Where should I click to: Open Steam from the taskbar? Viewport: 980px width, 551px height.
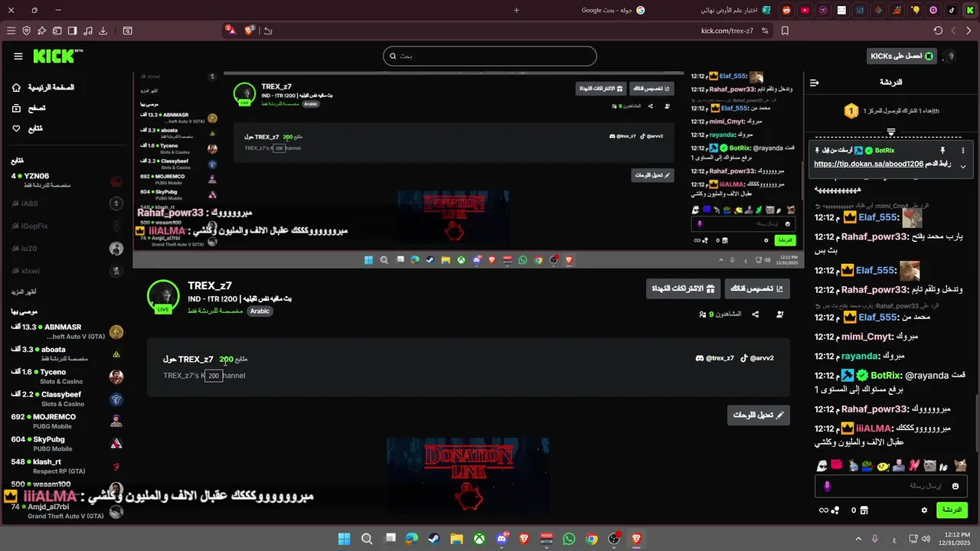pyautogui.click(x=434, y=539)
